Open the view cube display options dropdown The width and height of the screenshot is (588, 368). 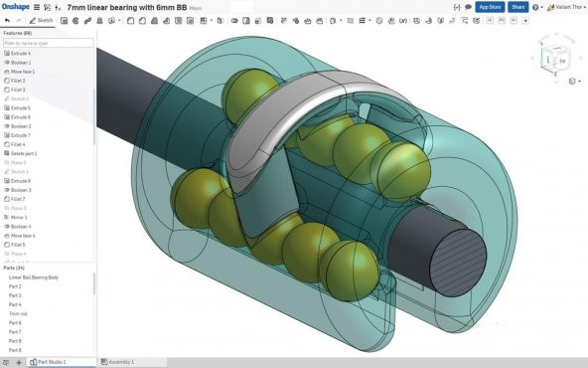tap(574, 82)
